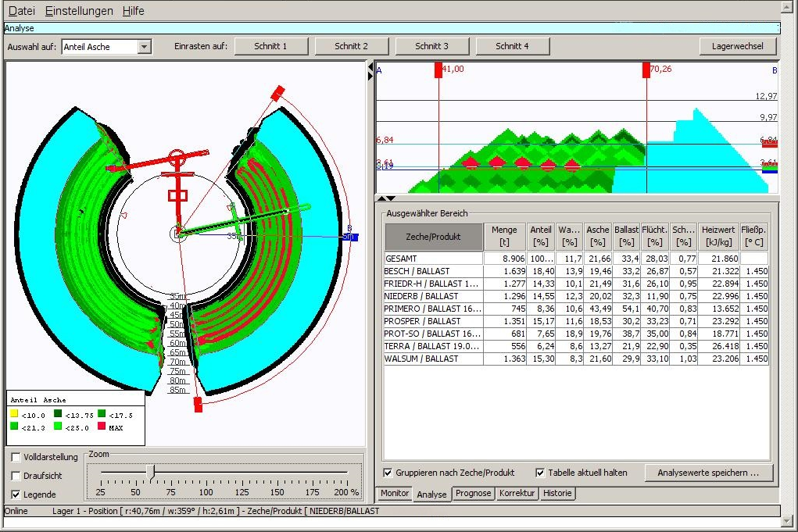Select the 'PROT-SO / BALLAST 16...' row

(576, 334)
